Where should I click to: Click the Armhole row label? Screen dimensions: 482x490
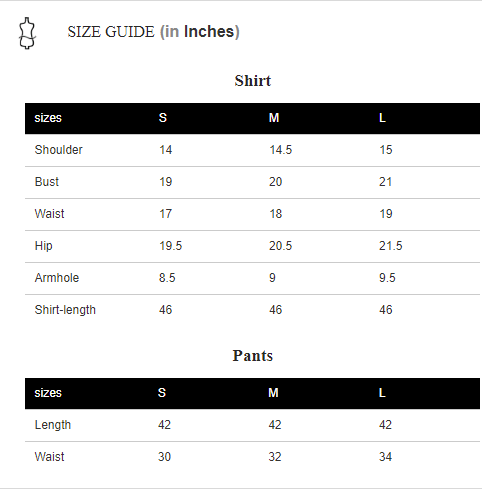(57, 278)
